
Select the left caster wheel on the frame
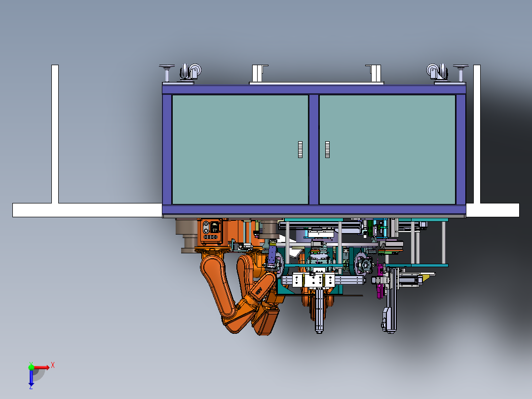(190, 72)
